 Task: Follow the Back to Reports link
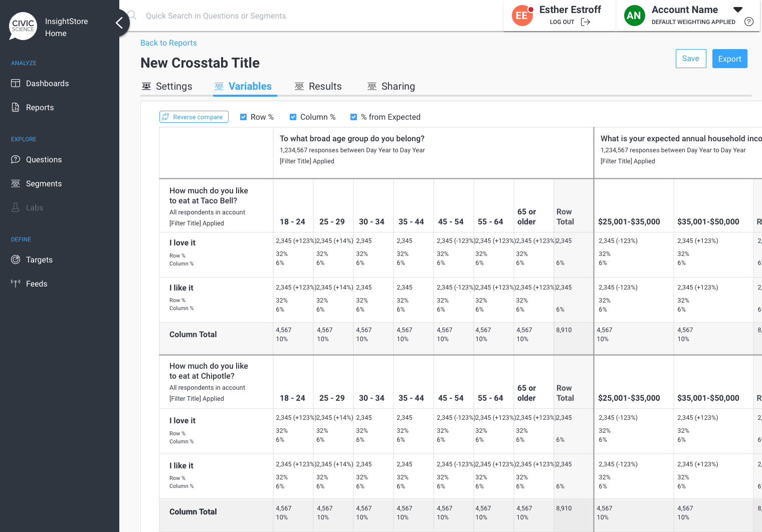point(168,43)
